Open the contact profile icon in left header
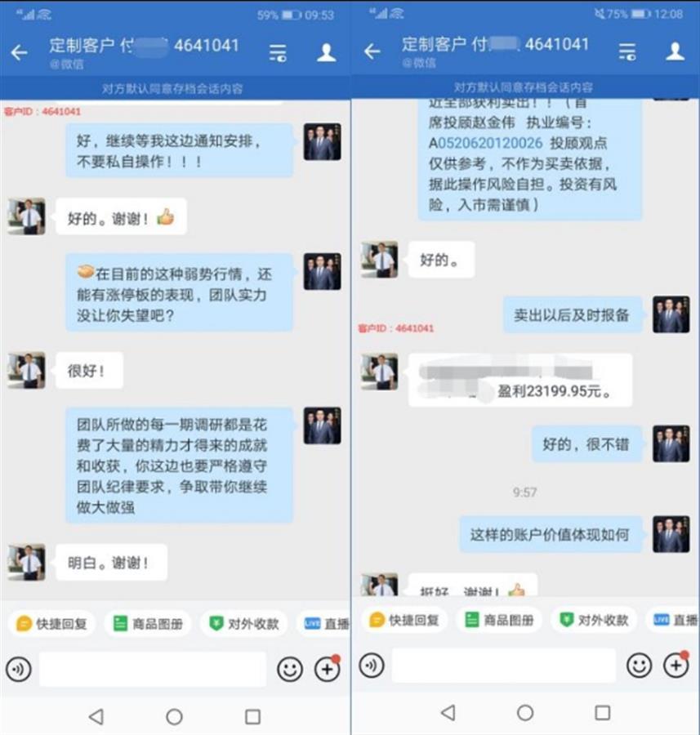The height and width of the screenshot is (735, 700). point(327,52)
